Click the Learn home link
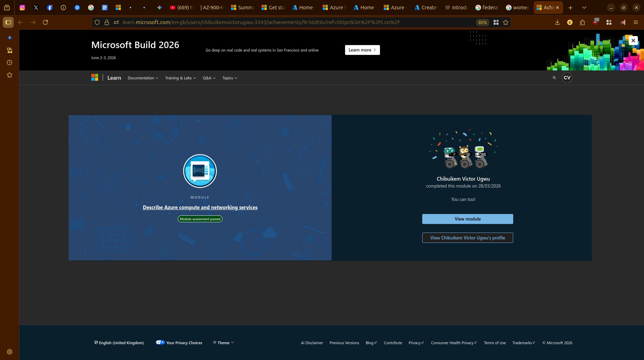644x360 pixels. click(x=114, y=78)
